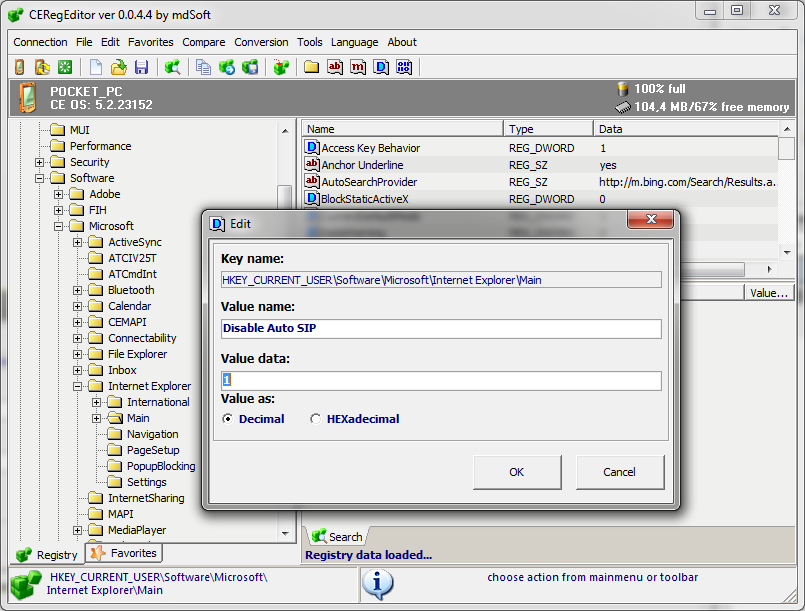805x611 pixels.
Task: Expand the International tree node
Action: click(x=97, y=402)
